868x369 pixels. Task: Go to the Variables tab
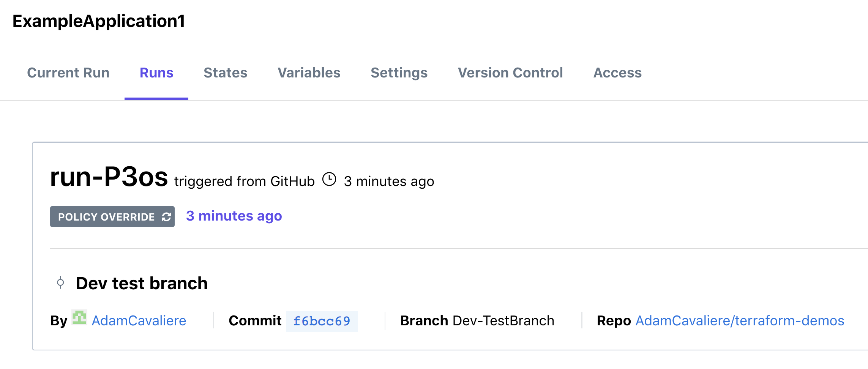click(x=309, y=73)
